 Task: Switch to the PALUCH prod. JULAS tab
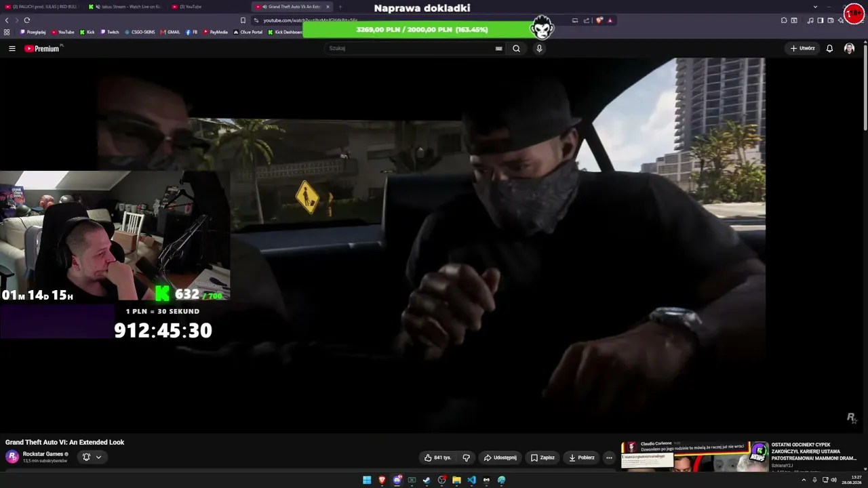tap(42, 7)
